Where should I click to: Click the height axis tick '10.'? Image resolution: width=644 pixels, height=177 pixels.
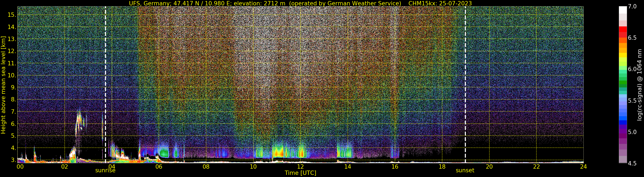click(12, 75)
